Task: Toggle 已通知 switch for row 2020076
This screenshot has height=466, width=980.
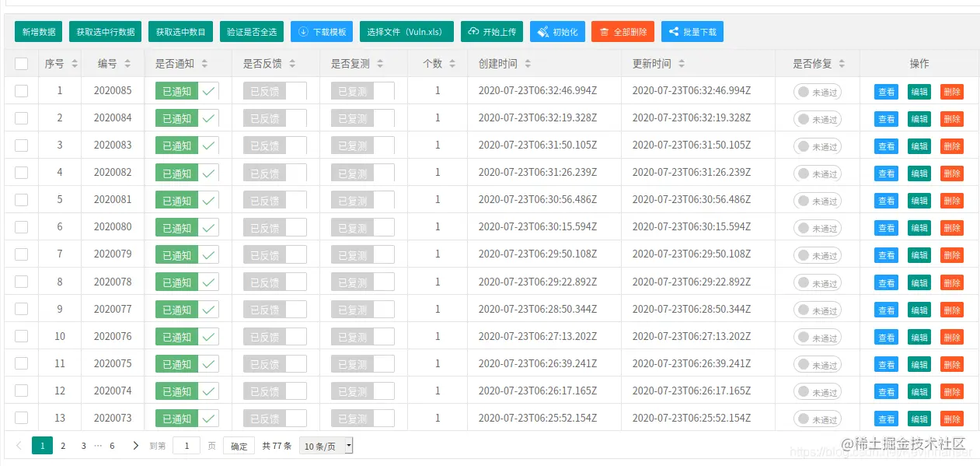Action: [x=187, y=337]
